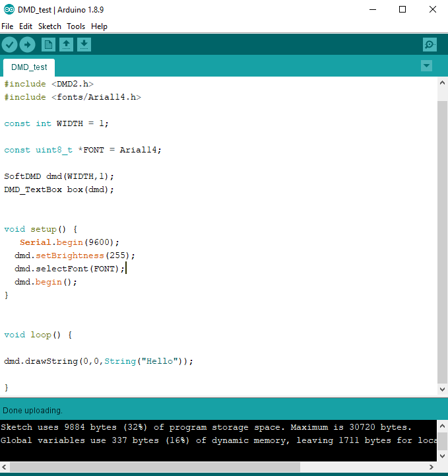Click the Verify sketch checkmark icon

point(9,45)
